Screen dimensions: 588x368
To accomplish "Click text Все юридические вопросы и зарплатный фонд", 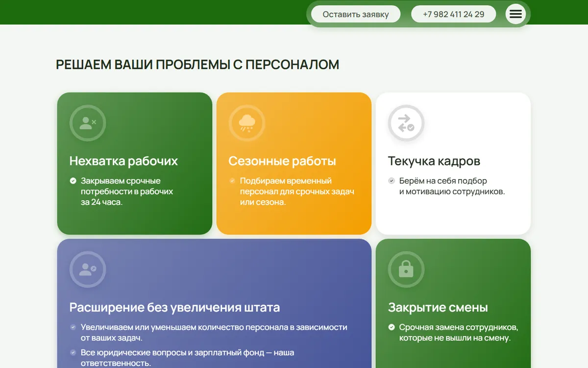I will (x=187, y=358).
